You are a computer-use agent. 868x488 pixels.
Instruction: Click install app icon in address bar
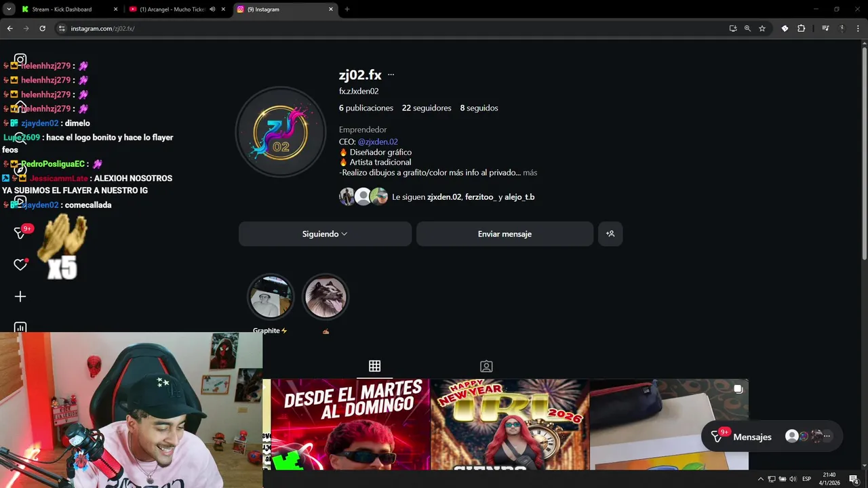(x=733, y=28)
